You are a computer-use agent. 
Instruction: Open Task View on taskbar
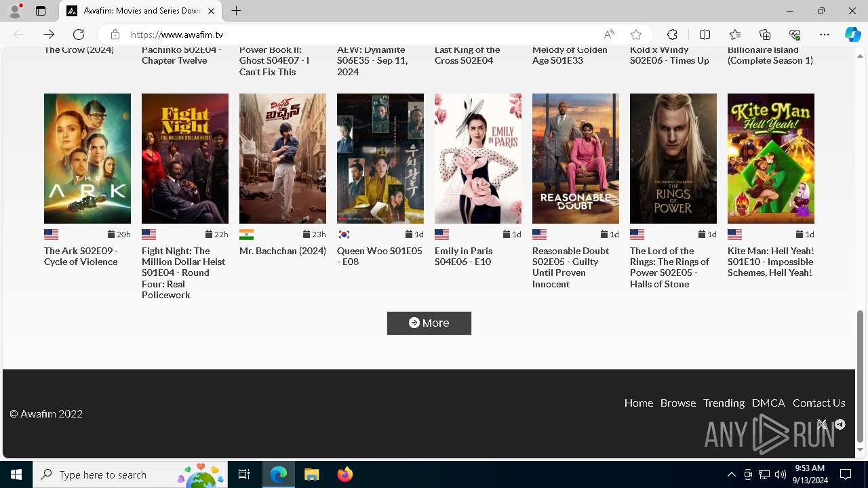click(x=244, y=474)
